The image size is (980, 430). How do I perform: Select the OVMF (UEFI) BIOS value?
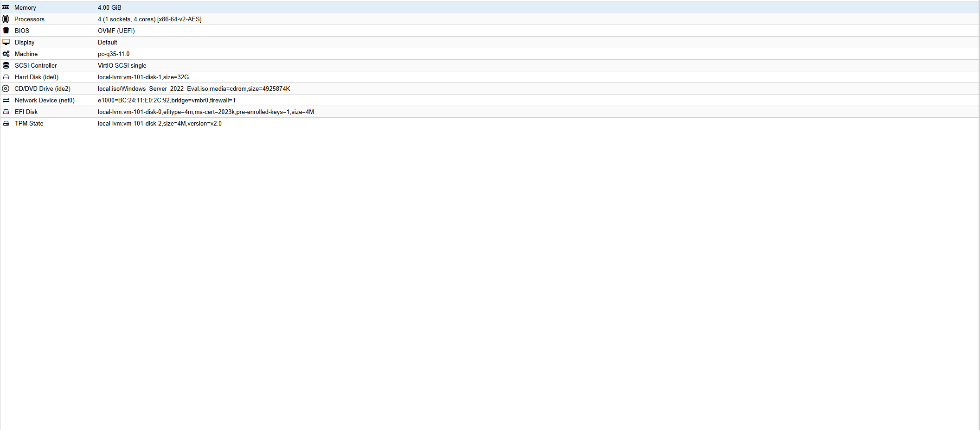(116, 31)
